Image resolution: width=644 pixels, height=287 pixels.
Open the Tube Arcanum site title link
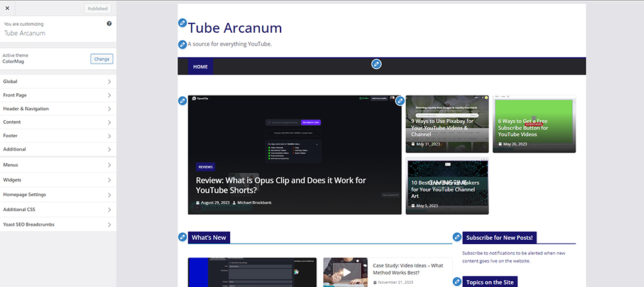[x=235, y=28]
